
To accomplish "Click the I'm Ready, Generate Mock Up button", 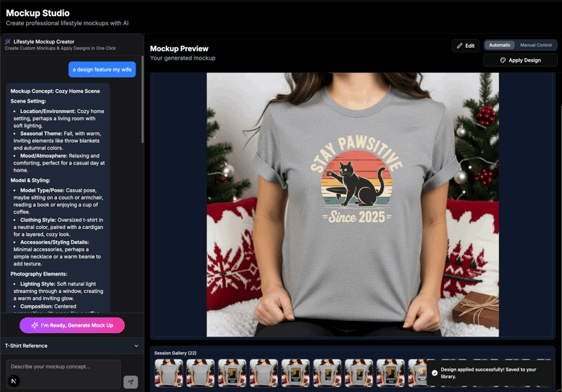I will coord(72,325).
